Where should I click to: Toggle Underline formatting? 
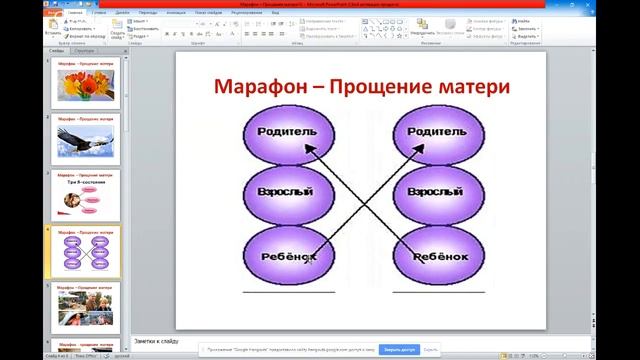[183, 34]
